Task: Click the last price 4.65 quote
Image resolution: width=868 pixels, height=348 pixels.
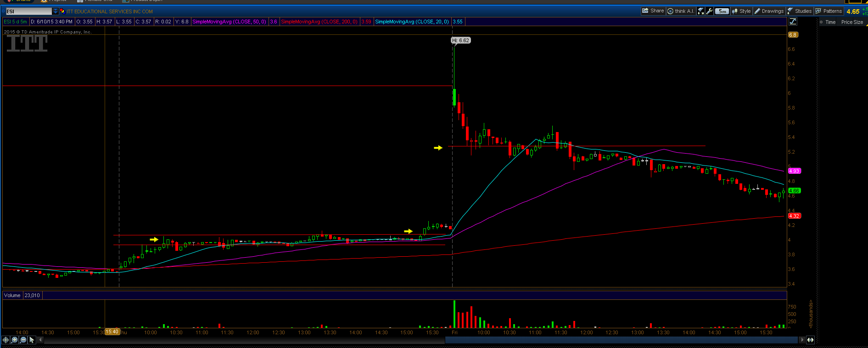Action: point(853,11)
